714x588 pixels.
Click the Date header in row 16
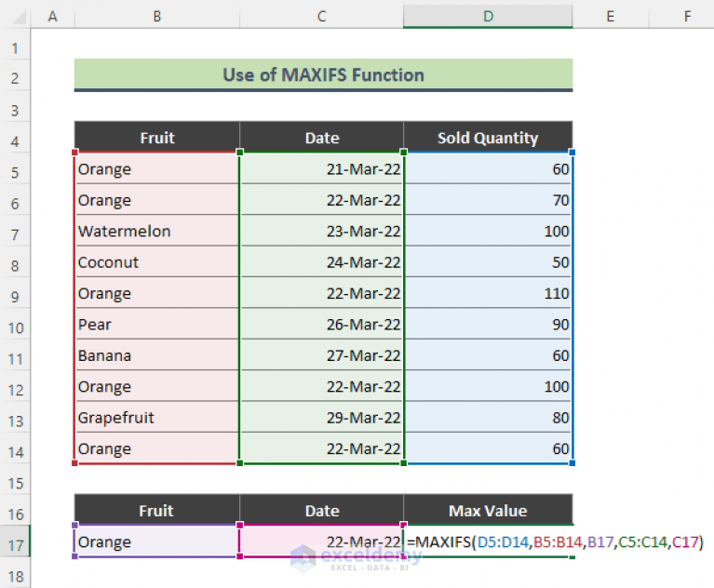[x=321, y=510]
